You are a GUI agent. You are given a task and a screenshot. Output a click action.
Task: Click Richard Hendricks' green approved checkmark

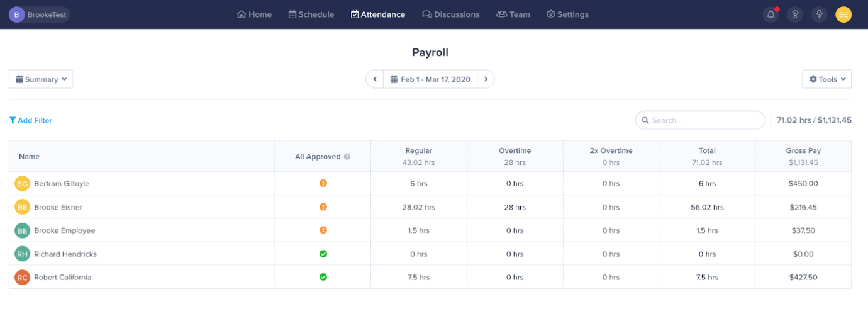click(323, 254)
